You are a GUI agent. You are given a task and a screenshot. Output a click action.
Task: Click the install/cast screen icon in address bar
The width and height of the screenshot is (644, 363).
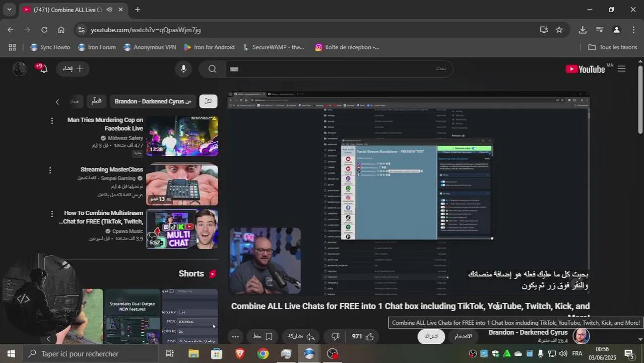point(544,30)
